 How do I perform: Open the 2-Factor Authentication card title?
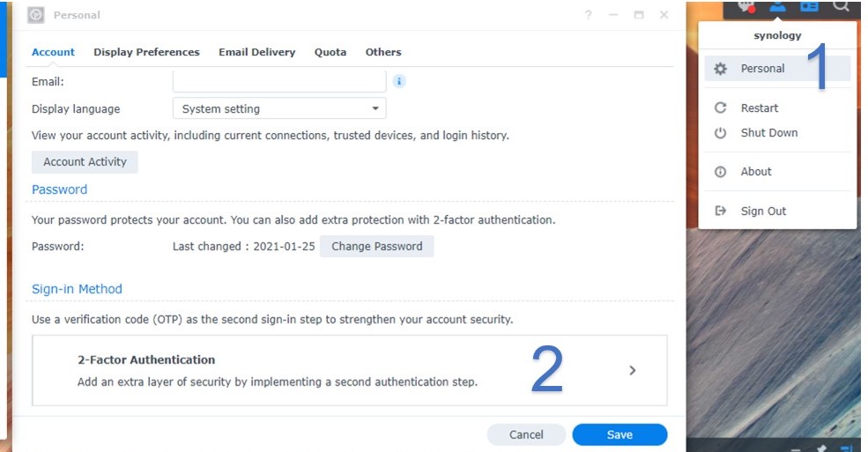pyautogui.click(x=146, y=359)
